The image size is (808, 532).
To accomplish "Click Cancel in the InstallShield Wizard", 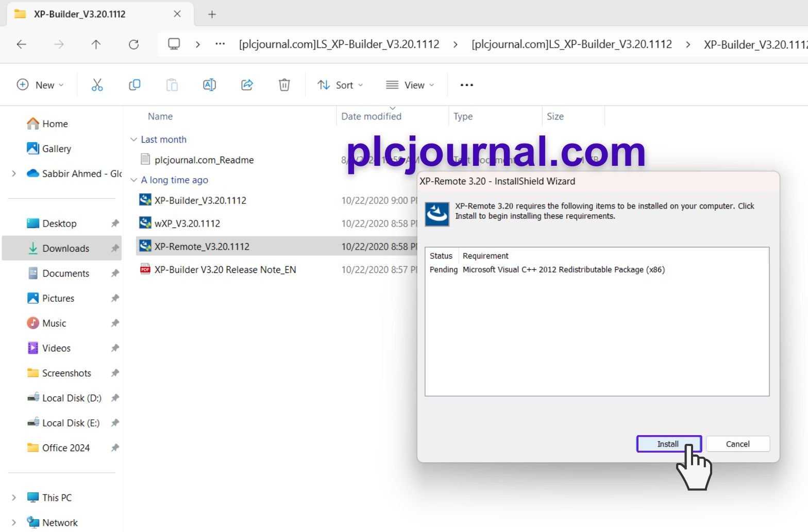I will point(737,444).
